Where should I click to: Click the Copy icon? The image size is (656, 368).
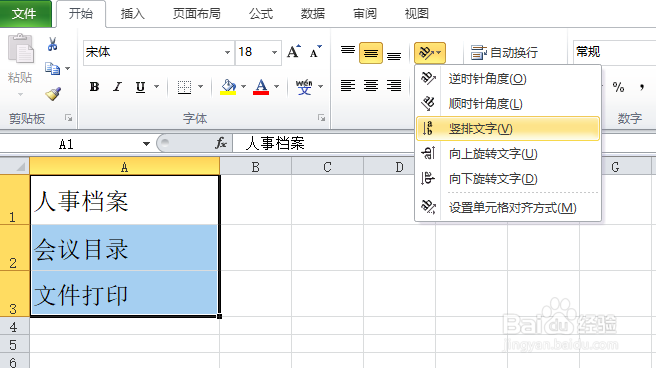[52, 68]
